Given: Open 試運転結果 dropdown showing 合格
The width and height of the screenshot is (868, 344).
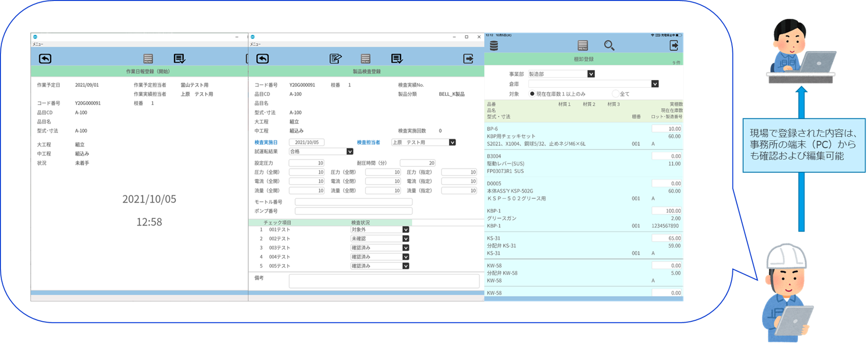Looking at the screenshot, I should [x=350, y=152].
